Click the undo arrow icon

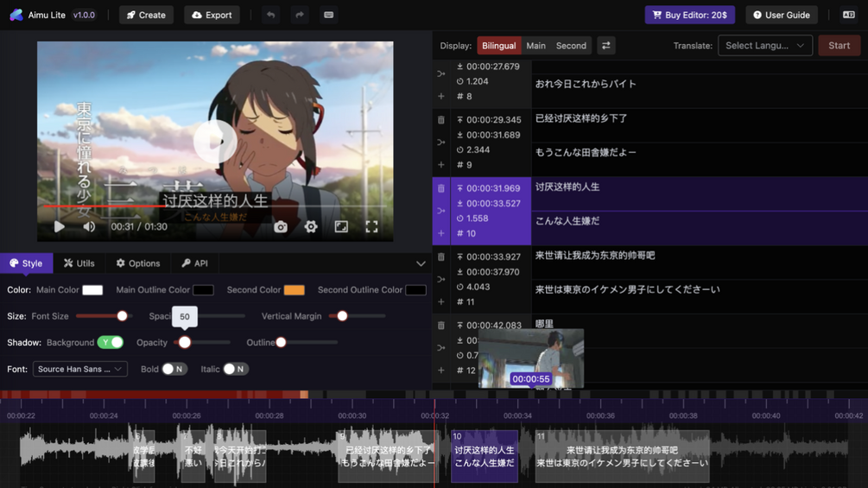pos(270,15)
